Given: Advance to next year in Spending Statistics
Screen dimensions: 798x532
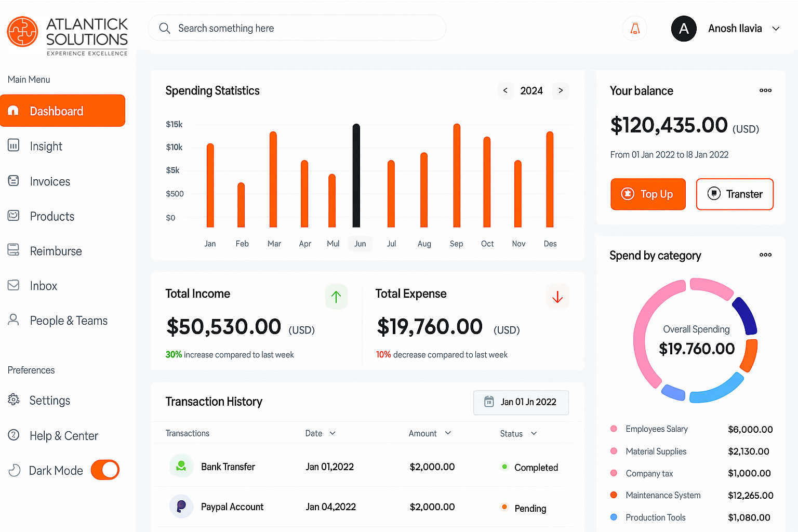Looking at the screenshot, I should pyautogui.click(x=561, y=90).
